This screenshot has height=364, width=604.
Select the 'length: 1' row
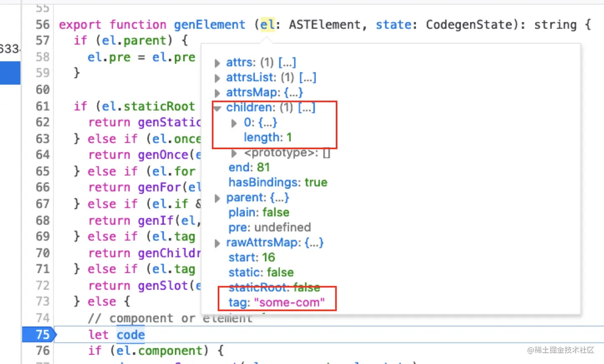click(268, 137)
